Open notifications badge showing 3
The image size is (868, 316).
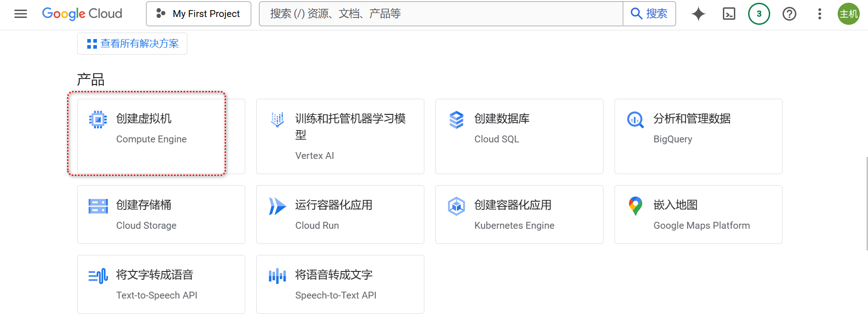[x=759, y=14]
